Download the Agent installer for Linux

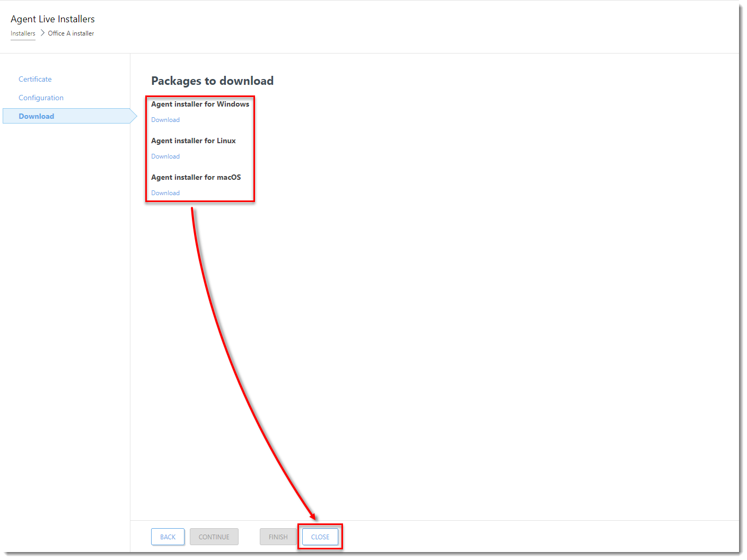tap(165, 156)
